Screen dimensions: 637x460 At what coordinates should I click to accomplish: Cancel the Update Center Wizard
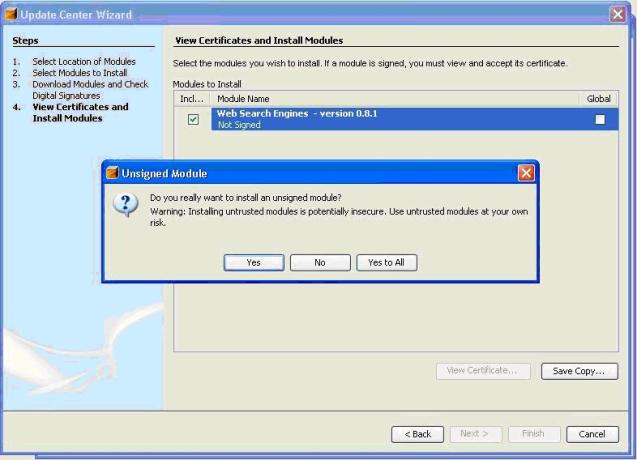tap(591, 433)
